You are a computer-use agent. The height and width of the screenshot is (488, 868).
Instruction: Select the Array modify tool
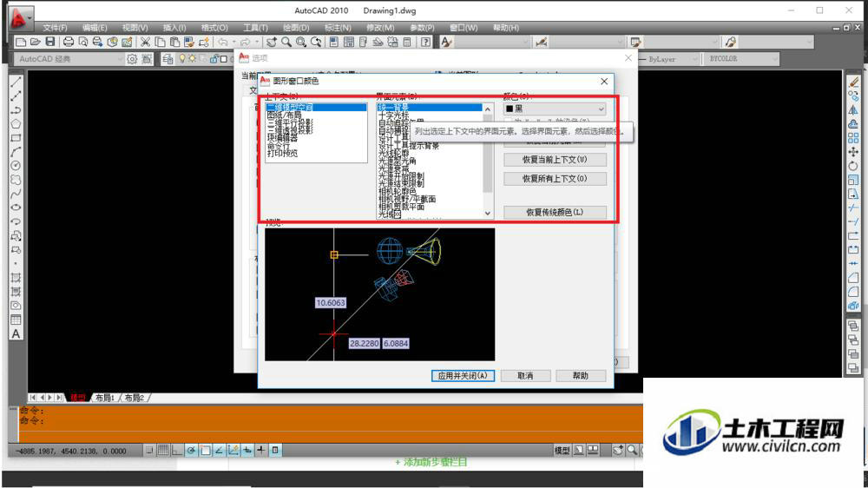[853, 138]
